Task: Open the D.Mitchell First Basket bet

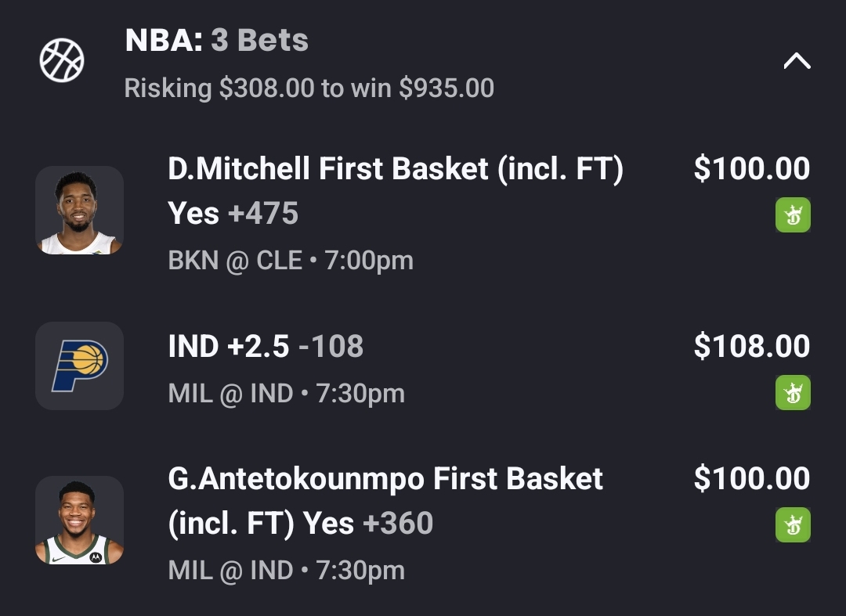Action: [396, 169]
